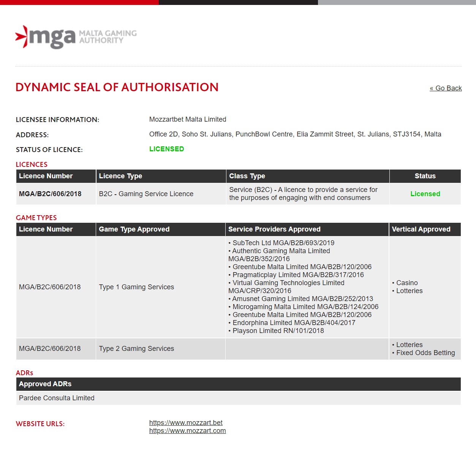
Task: Click the ADDRESS label
Action: tap(32, 135)
